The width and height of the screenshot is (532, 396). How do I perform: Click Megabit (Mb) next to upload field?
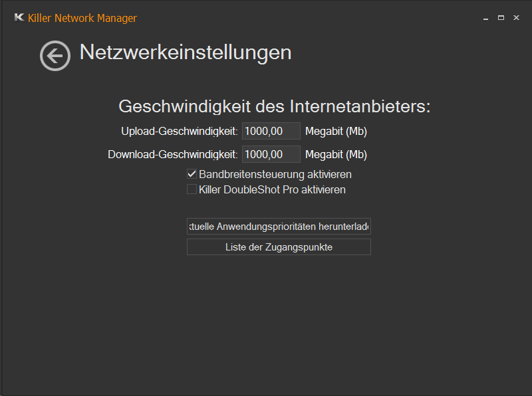pyautogui.click(x=336, y=131)
